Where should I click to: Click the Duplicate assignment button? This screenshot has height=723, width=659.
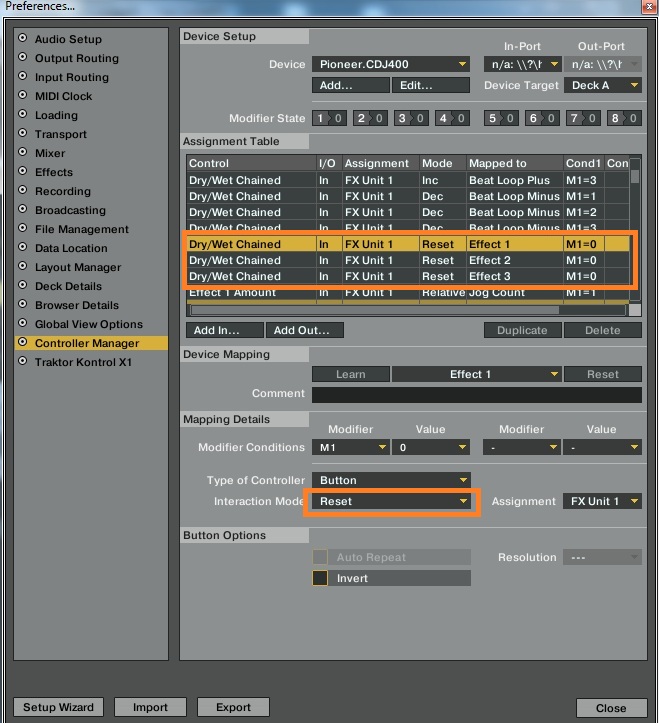tap(522, 330)
